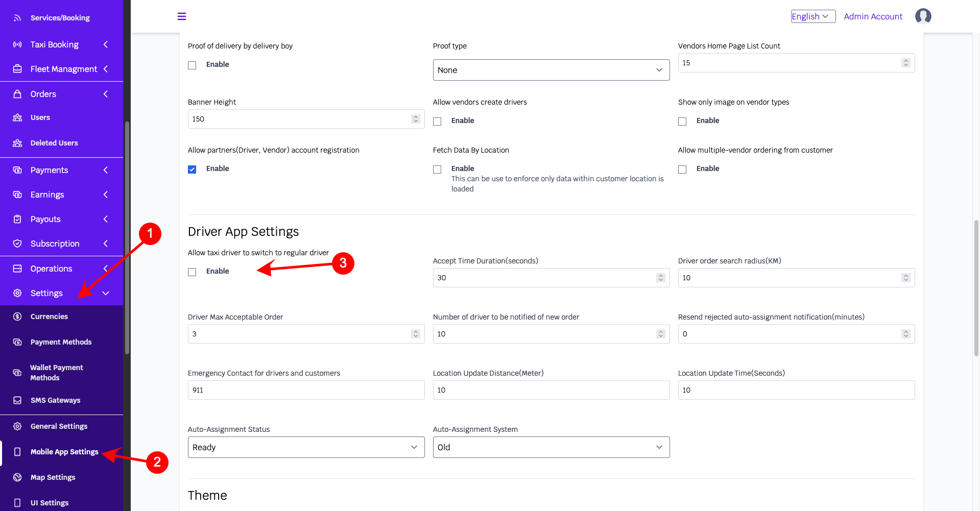The height and width of the screenshot is (511, 980).
Task: Click the Admin Account link
Action: [x=873, y=16]
